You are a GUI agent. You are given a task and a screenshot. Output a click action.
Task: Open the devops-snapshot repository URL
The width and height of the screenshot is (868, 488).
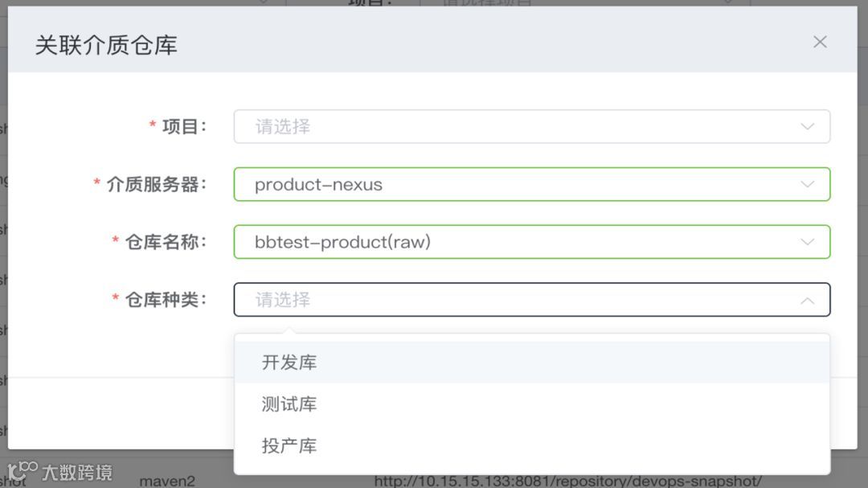coord(568,481)
